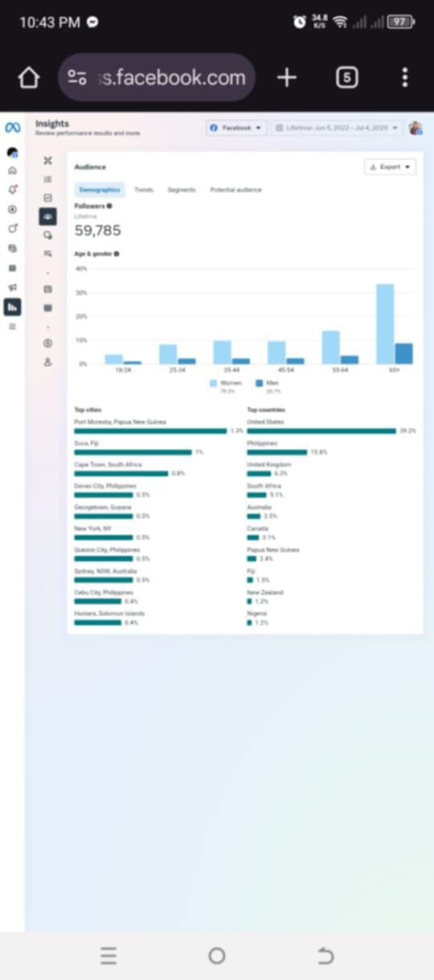Switch to the Segments tab
The height and width of the screenshot is (980, 434).
click(x=182, y=190)
